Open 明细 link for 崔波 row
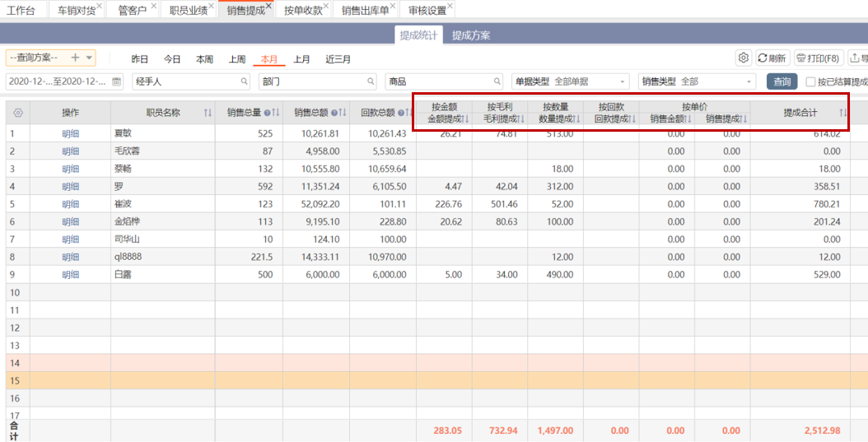Image resolution: width=868 pixels, height=442 pixels. 70,203
